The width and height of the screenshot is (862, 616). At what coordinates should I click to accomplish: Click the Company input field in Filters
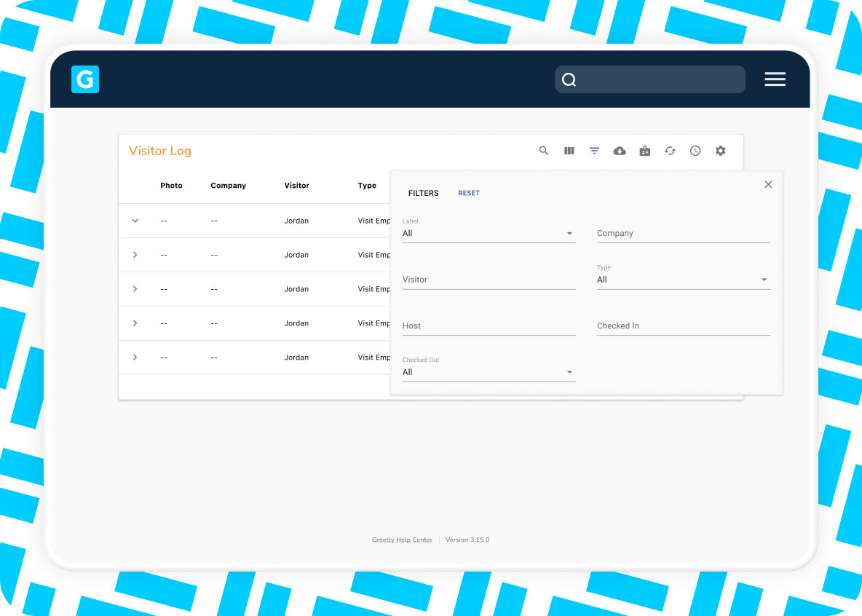[683, 233]
